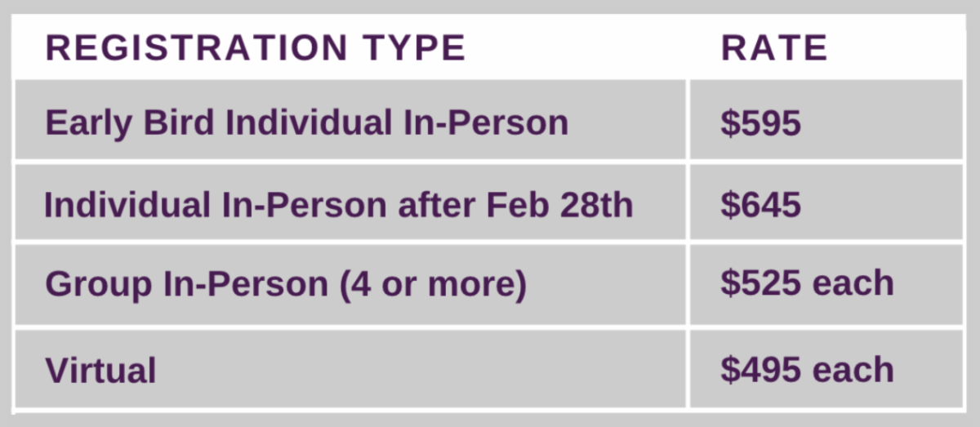Click the word "REGISTRATION" in the header
Image resolution: width=980 pixels, height=427 pixels.
coord(197,48)
